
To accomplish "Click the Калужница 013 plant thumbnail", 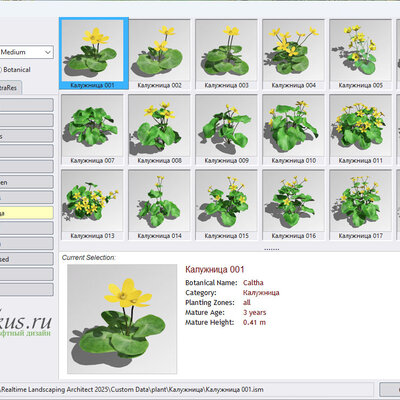I will (x=92, y=205).
